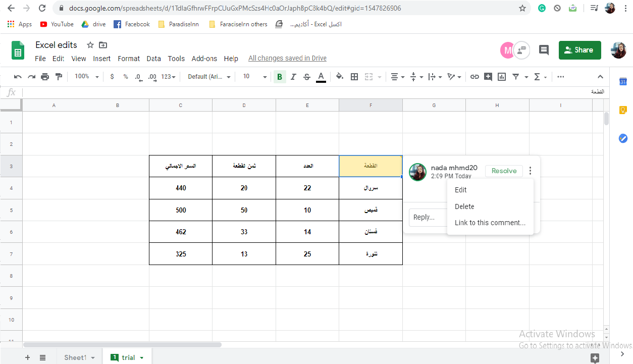633x364 pixels.
Task: Resolve nada mhmd20's comment
Action: pyautogui.click(x=503, y=171)
